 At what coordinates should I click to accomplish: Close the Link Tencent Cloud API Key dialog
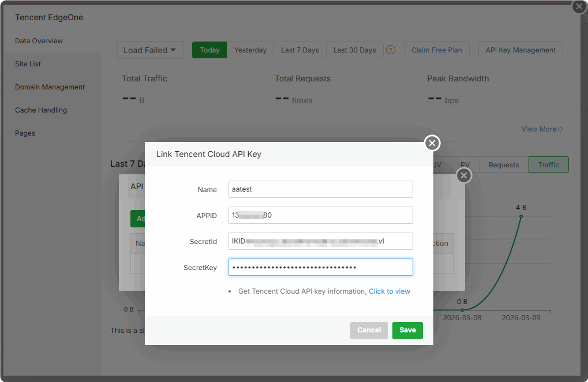pos(432,143)
